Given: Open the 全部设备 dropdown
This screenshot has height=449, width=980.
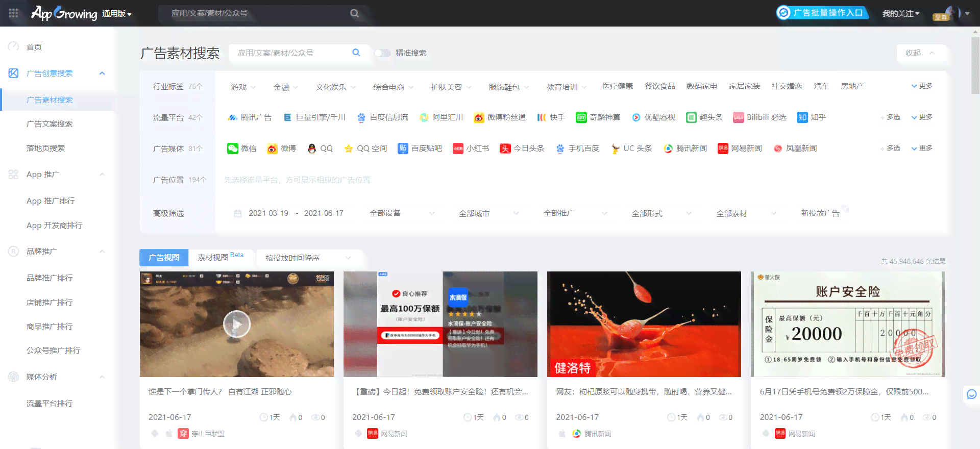Looking at the screenshot, I should [x=402, y=213].
